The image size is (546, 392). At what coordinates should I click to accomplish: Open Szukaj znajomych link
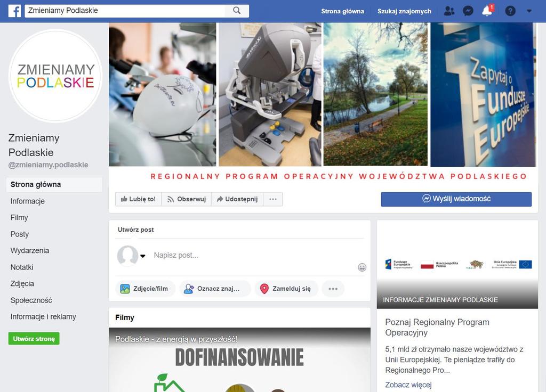[x=404, y=11]
